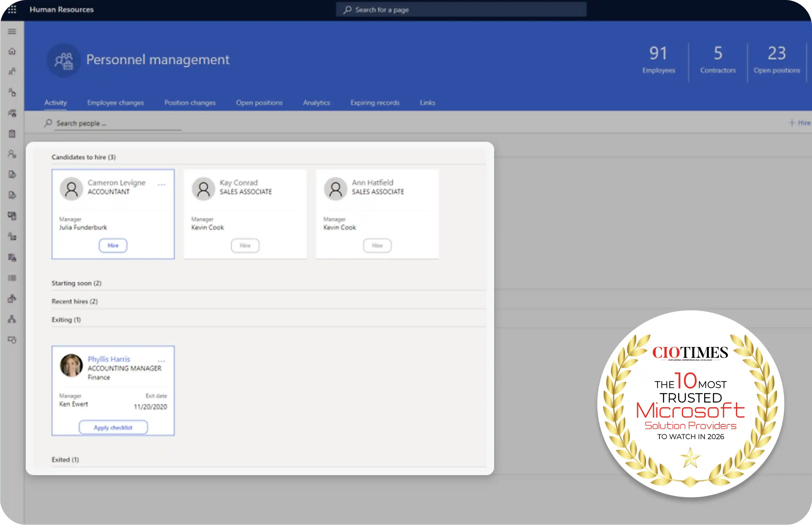
Task: Open the clipboard tasks icon in sidebar
Action: [x=12, y=134]
